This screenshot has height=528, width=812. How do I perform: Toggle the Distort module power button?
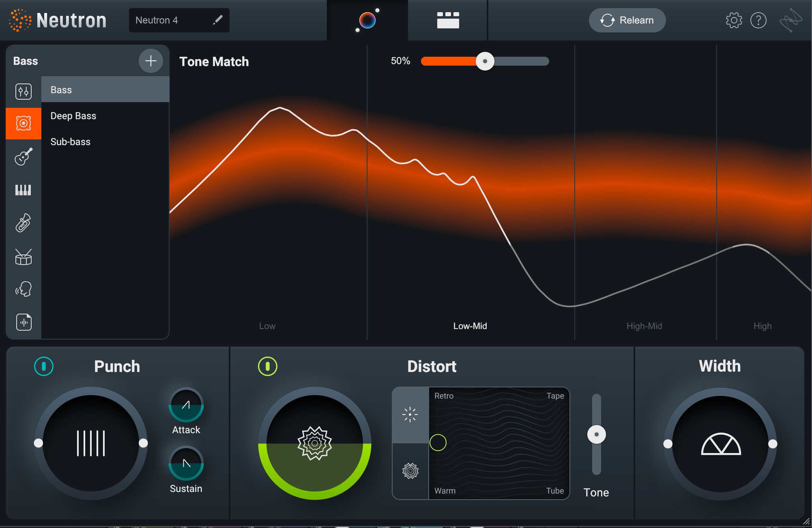[268, 366]
